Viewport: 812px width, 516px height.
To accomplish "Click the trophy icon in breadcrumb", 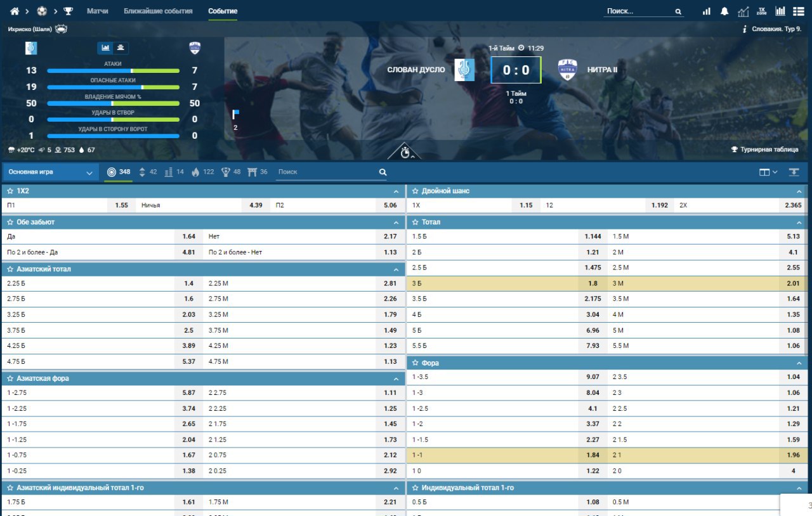I will pyautogui.click(x=69, y=11).
